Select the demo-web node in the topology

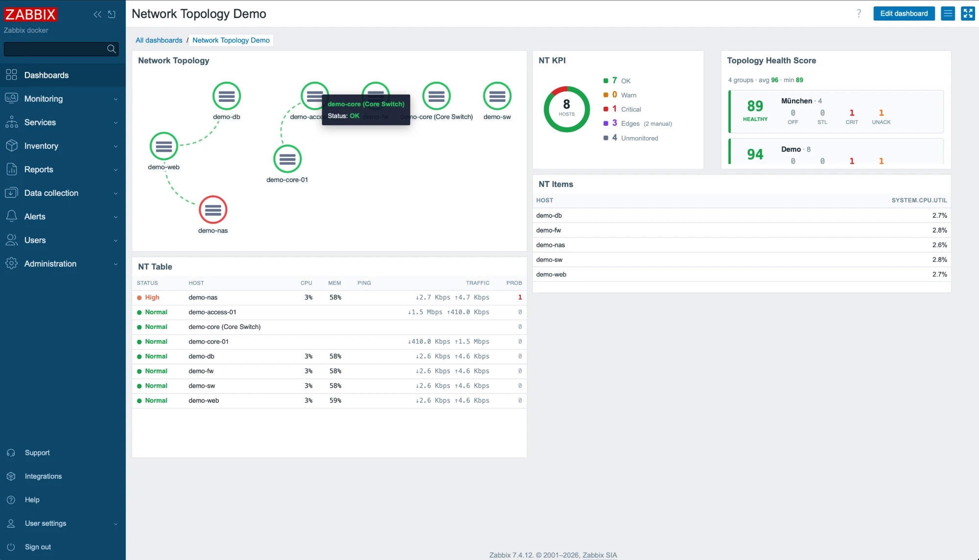click(163, 146)
